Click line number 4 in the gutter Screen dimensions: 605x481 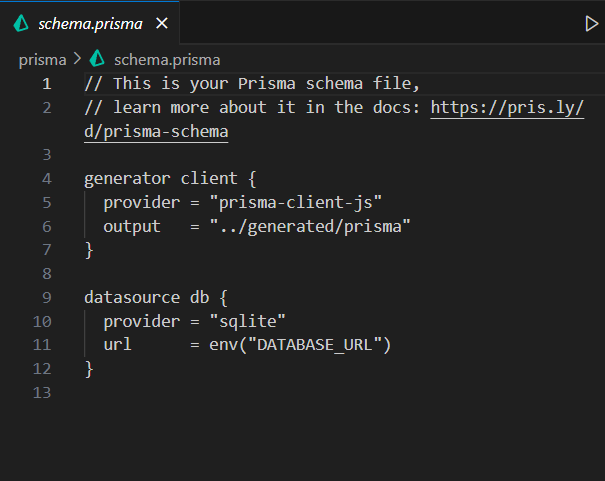[x=47, y=179]
